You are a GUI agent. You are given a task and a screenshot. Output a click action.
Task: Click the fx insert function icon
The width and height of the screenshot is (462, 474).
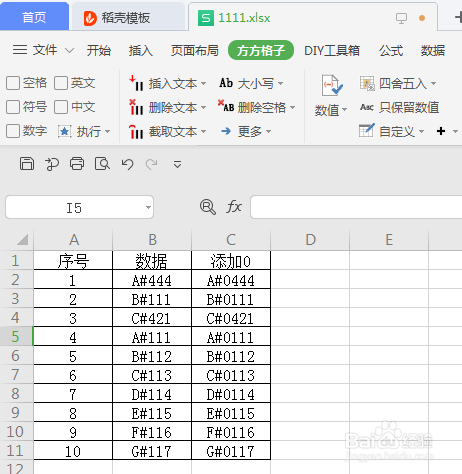coord(234,207)
